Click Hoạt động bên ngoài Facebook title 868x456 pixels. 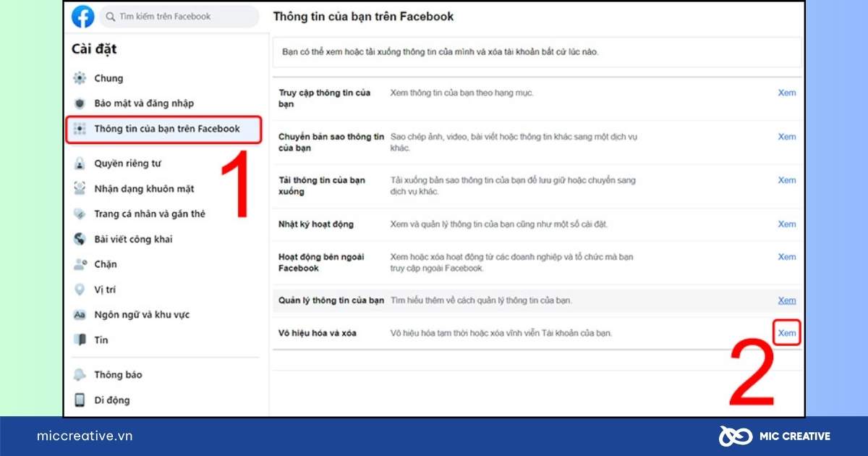(321, 263)
